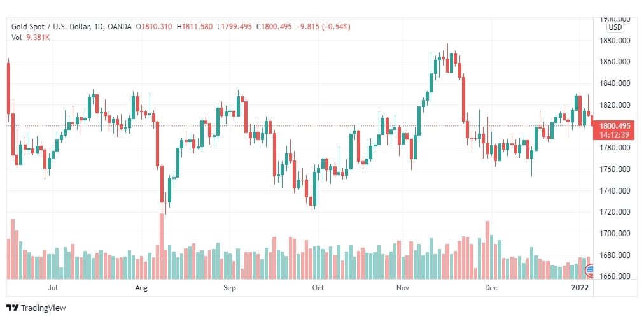This screenshot has width=644, height=319.
Task: Select the Aug marker on time axis
Action: click(x=141, y=288)
